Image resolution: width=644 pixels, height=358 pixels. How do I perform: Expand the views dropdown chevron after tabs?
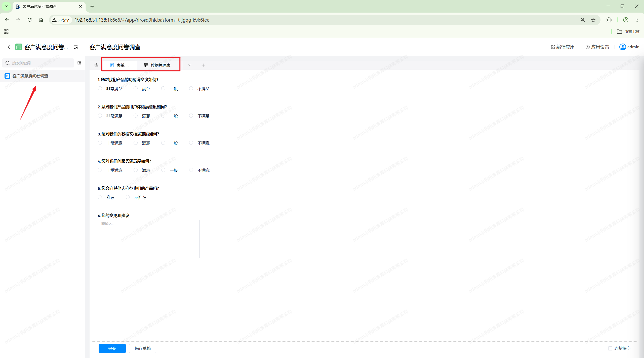point(190,65)
